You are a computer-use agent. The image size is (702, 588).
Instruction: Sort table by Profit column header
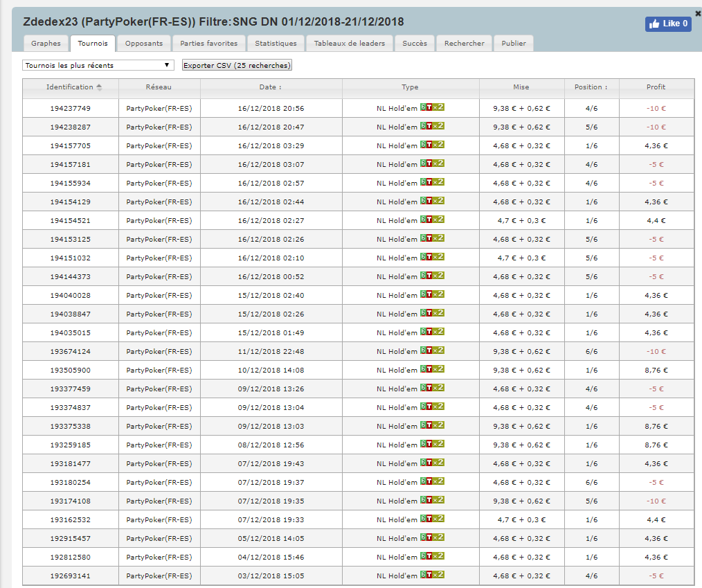coord(656,87)
